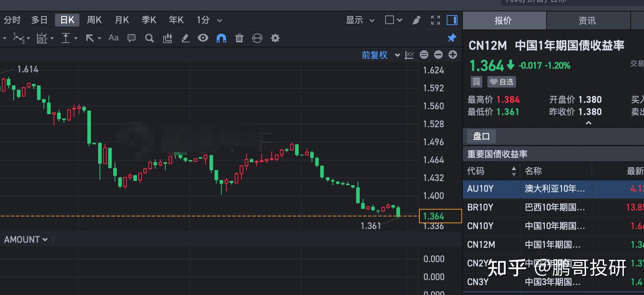Toggle the magnet snap mode
The image size is (644, 295).
(x=221, y=38)
